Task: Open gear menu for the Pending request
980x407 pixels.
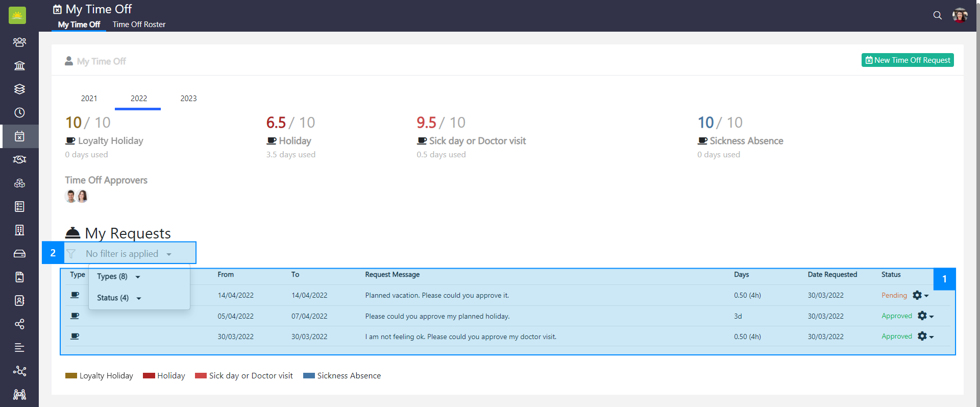Action: 920,295
